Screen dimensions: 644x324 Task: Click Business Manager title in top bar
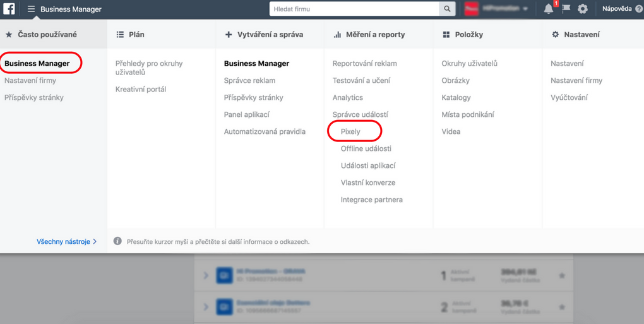point(71,9)
